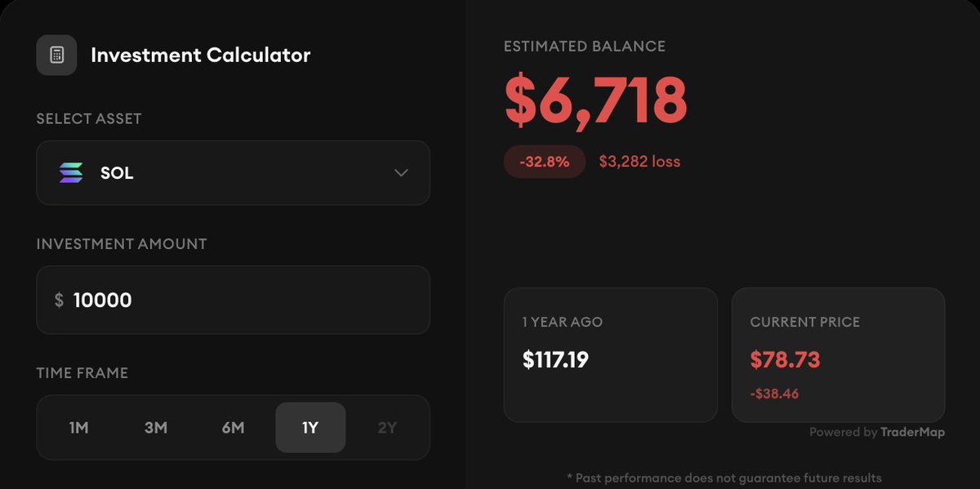Select the 1M time frame
980x489 pixels.
click(78, 428)
